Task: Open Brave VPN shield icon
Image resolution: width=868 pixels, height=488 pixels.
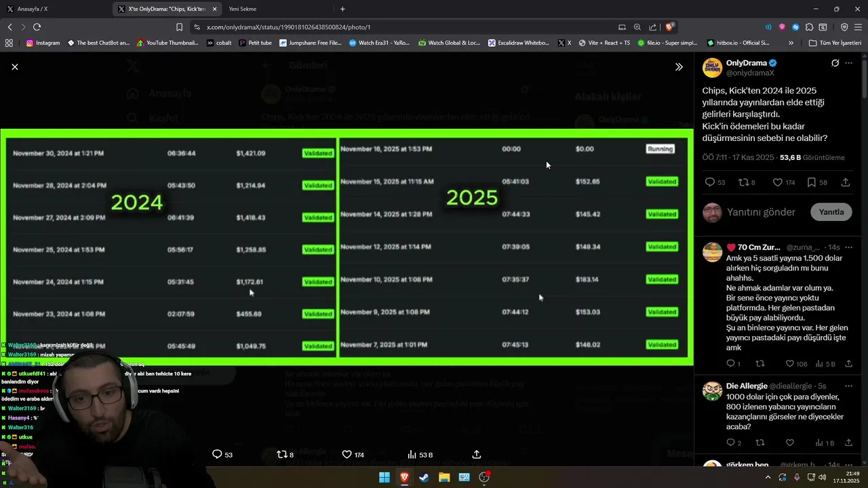Action: point(844,27)
